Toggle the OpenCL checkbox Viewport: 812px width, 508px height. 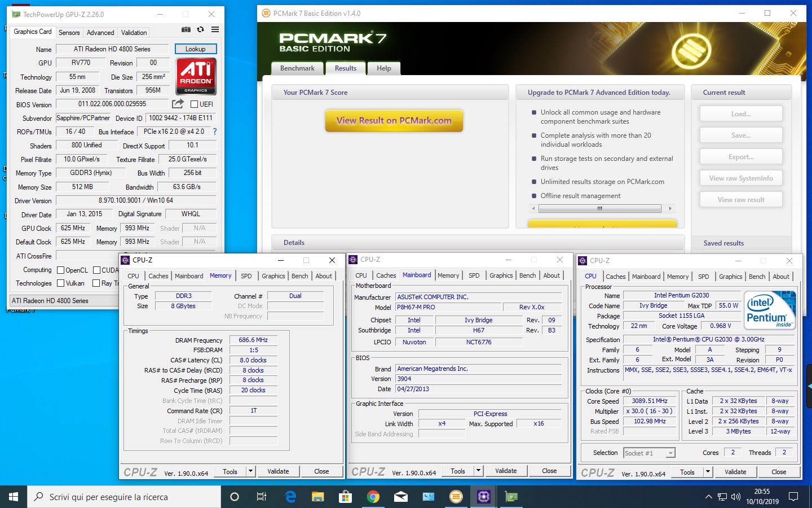point(61,270)
